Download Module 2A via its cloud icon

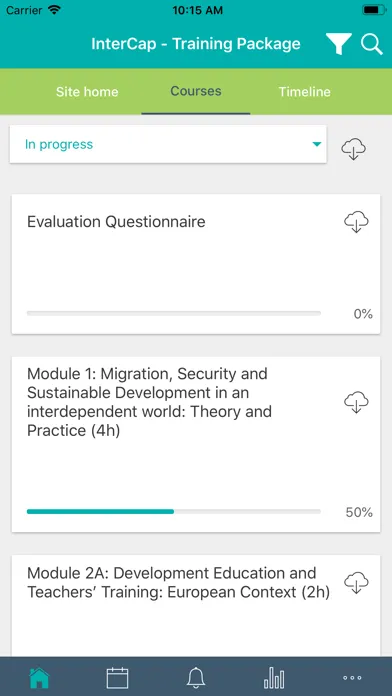point(356,582)
